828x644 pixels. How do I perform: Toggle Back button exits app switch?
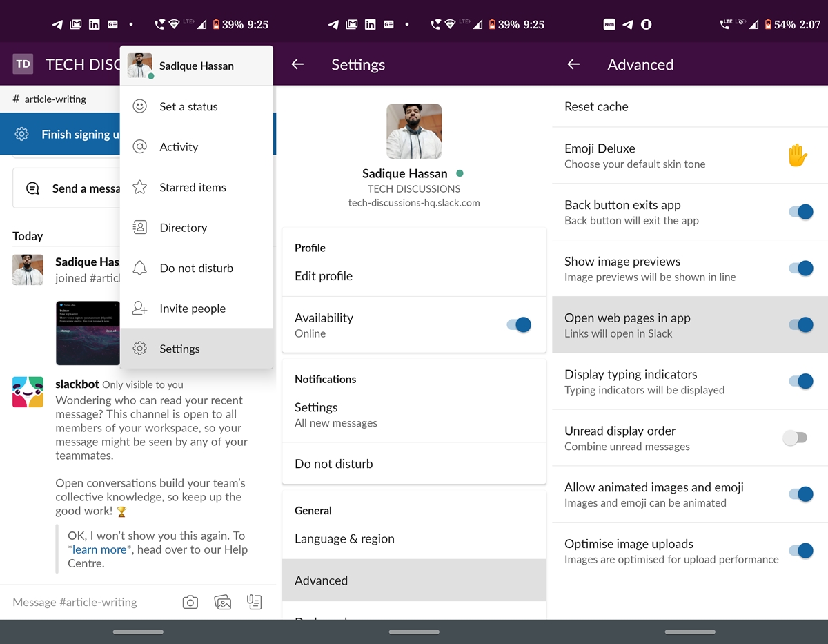[801, 212]
